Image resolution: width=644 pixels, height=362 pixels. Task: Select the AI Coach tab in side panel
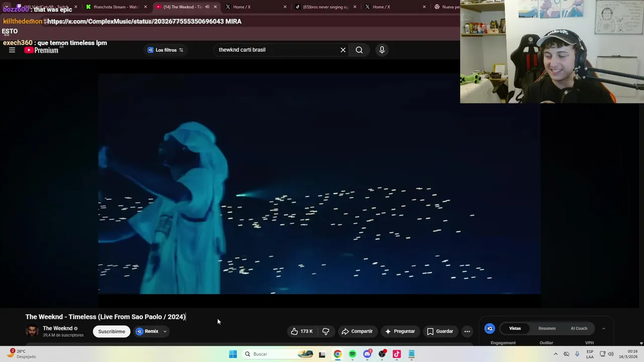coord(579,328)
